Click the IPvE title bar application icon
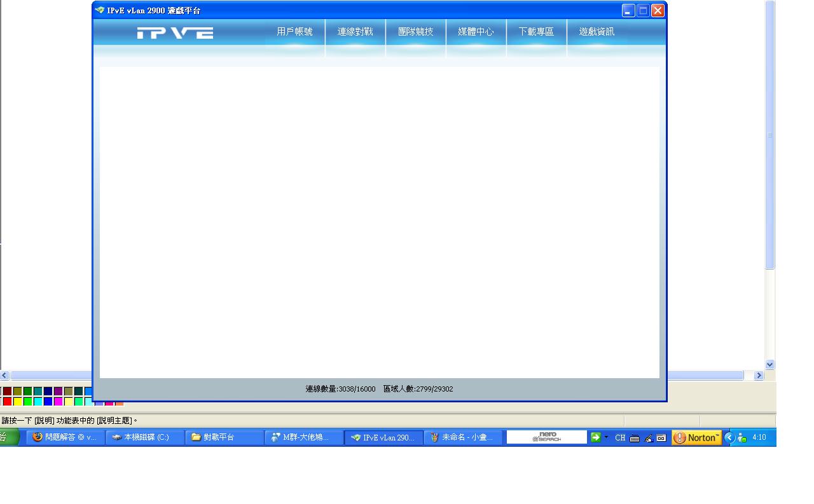 click(100, 10)
